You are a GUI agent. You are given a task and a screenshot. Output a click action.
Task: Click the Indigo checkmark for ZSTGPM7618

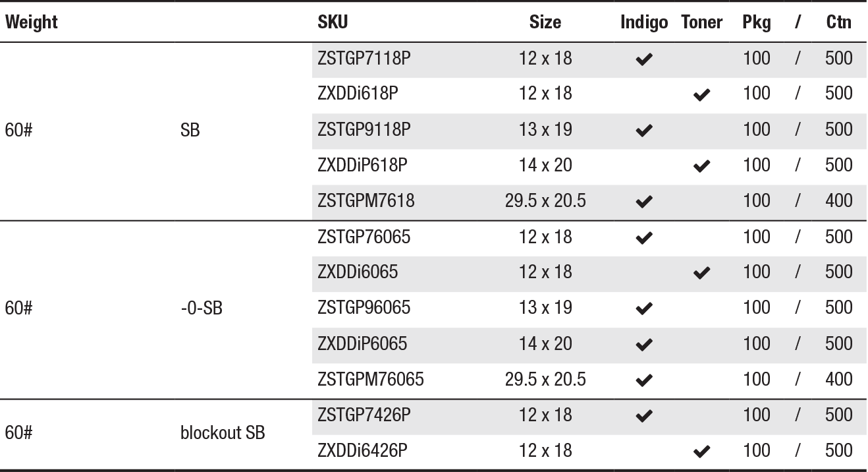pos(645,202)
